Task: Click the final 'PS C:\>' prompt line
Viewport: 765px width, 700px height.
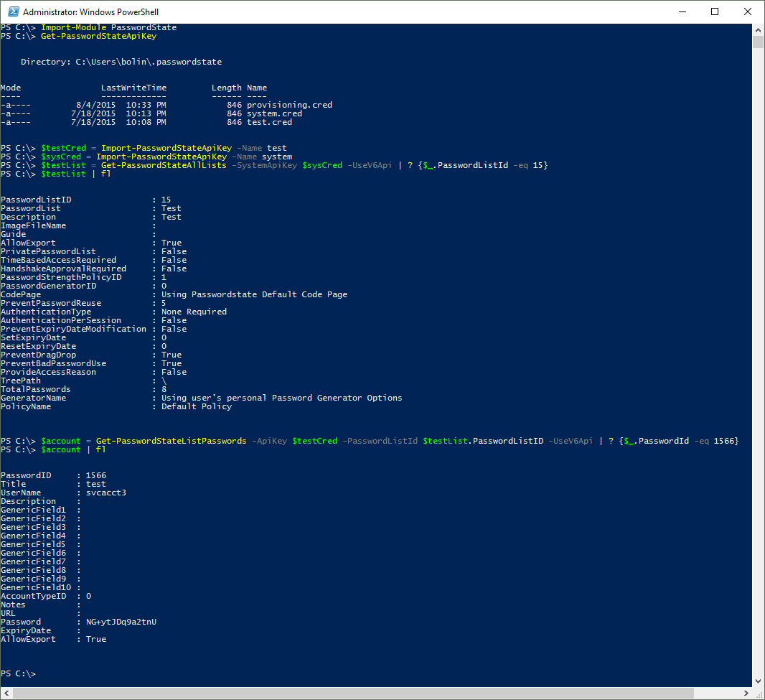Action: click(x=19, y=673)
